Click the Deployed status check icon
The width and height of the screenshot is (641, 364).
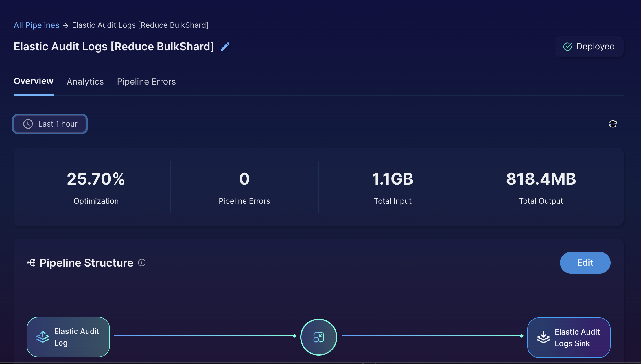click(568, 47)
